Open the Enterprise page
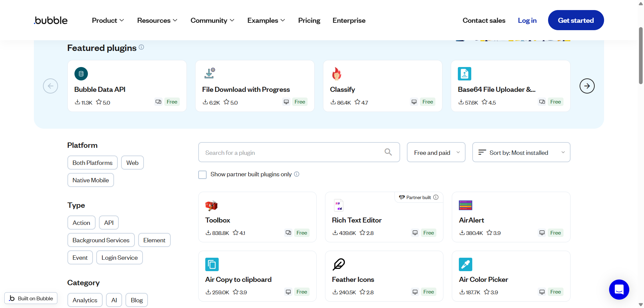 [x=349, y=20]
